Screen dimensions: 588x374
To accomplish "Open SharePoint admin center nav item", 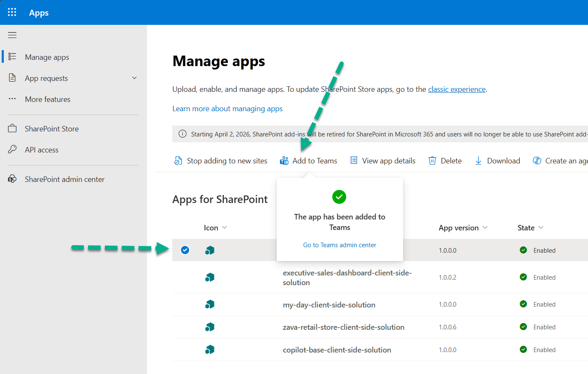I will pos(64,179).
